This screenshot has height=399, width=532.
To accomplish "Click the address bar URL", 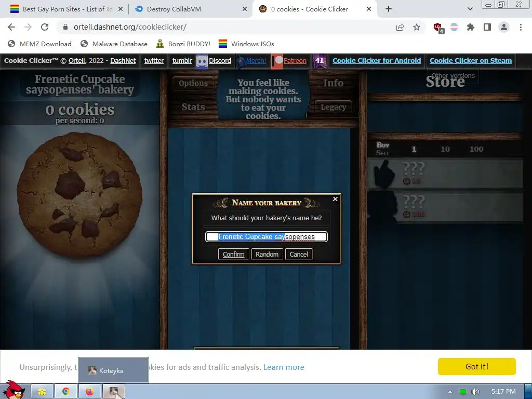I will pos(130,27).
